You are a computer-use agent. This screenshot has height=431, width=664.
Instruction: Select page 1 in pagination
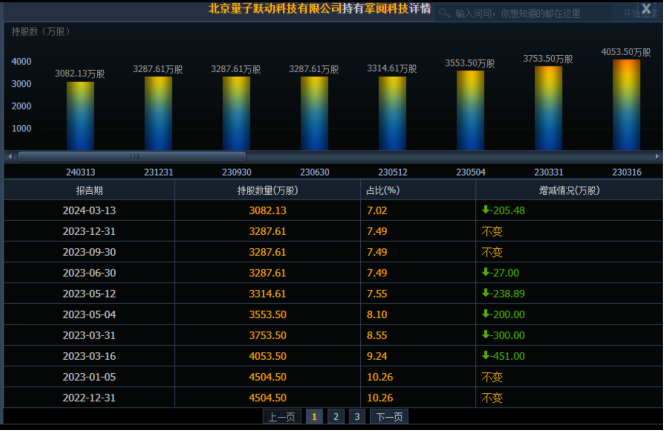[x=314, y=416]
